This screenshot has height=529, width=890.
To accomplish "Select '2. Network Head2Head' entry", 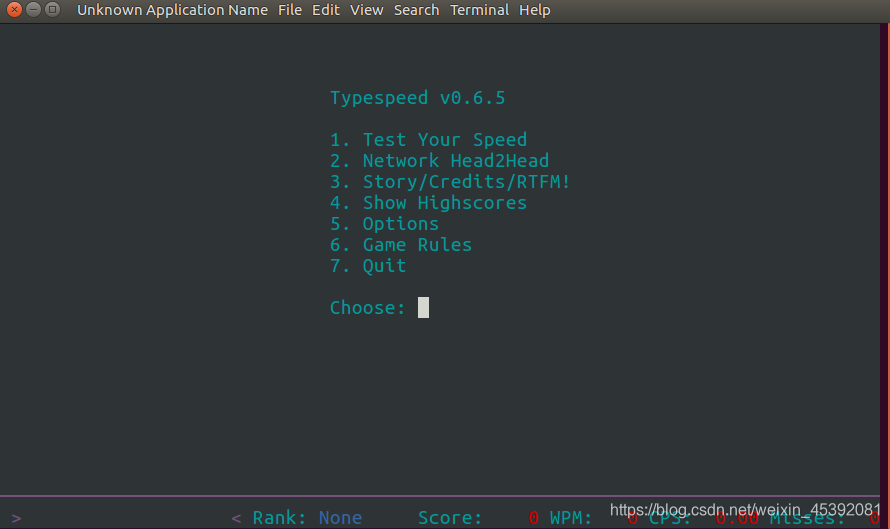I will [439, 161].
